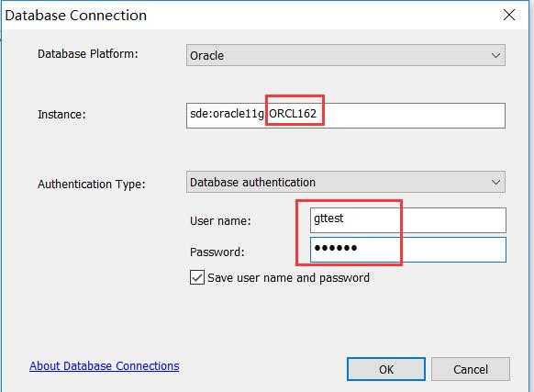Click the 'Database Connection' title bar text
Image resolution: width=534 pixels, height=392 pixels.
pyautogui.click(x=75, y=16)
